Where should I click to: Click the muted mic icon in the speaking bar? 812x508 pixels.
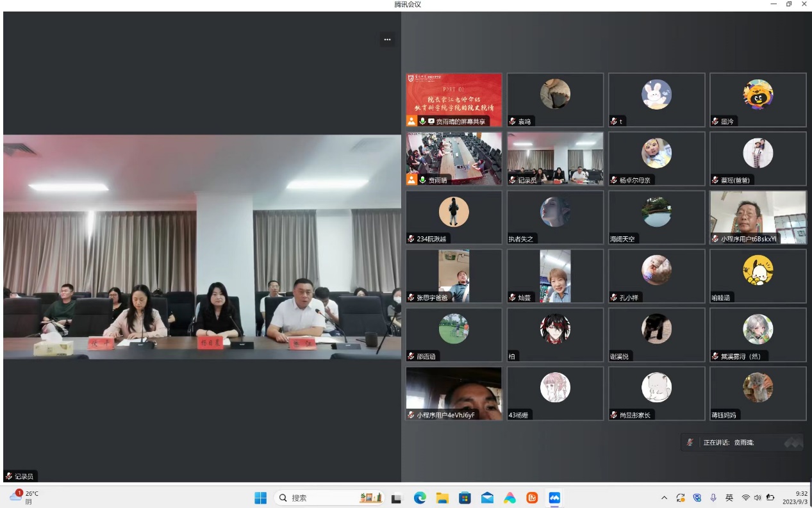pyautogui.click(x=690, y=442)
